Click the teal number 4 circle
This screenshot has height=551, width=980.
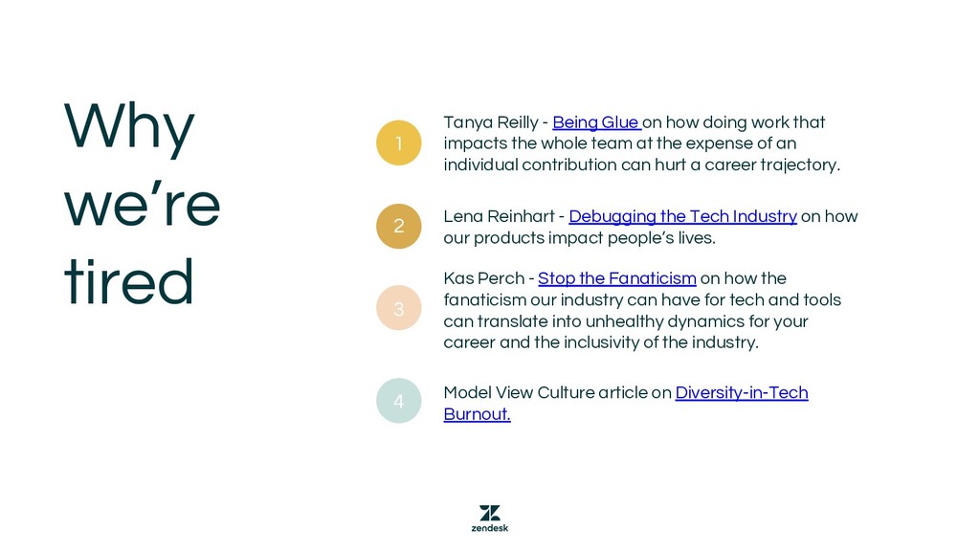tap(399, 401)
